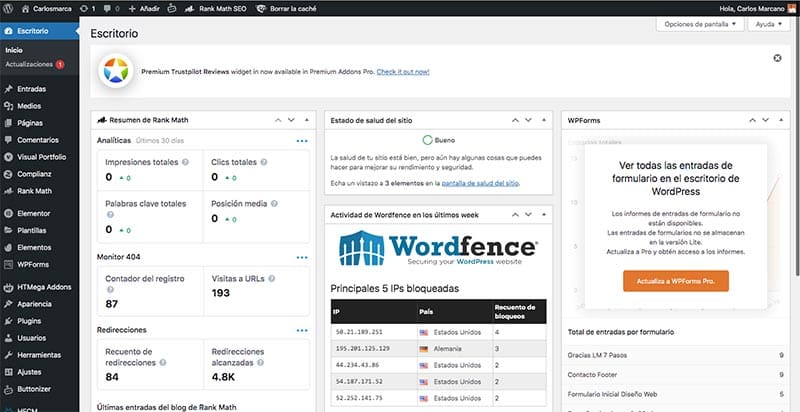Open Opciones de pantalla dropdown
This screenshot has width=800, height=412.
pyautogui.click(x=700, y=24)
